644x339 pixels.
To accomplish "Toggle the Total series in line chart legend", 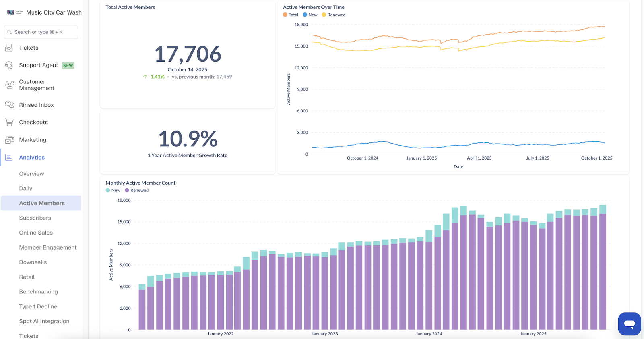I will [x=291, y=15].
